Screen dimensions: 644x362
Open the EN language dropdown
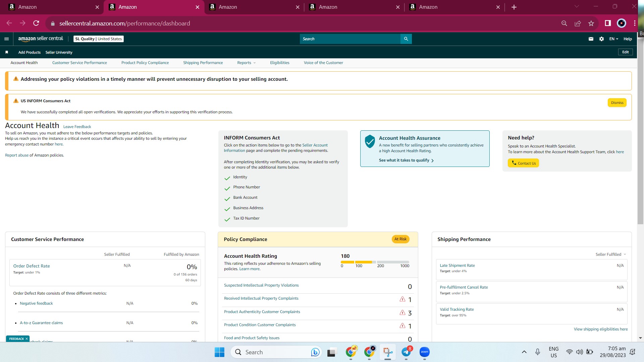[x=613, y=39]
